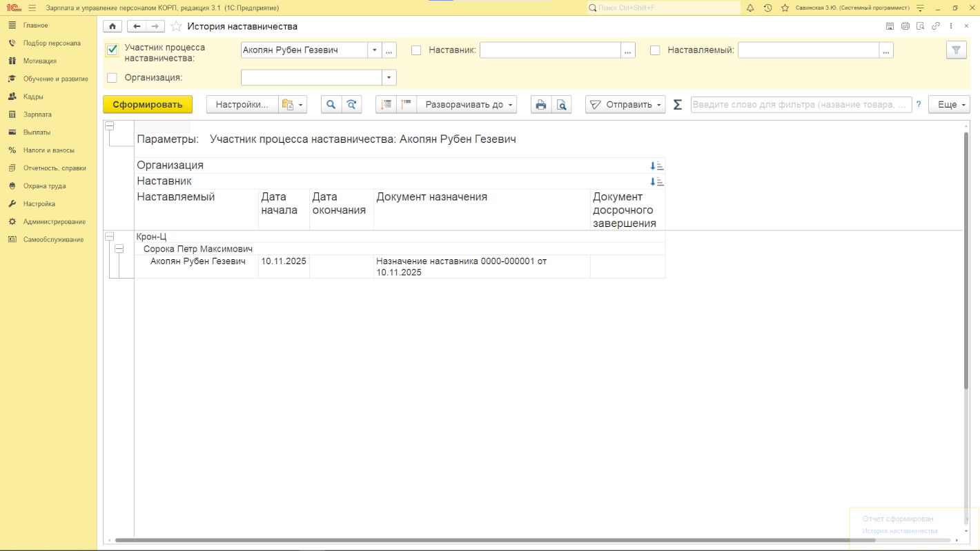Collapse the Сорока Петр Максимович group
Screen dimensions: 980x551
tap(119, 249)
